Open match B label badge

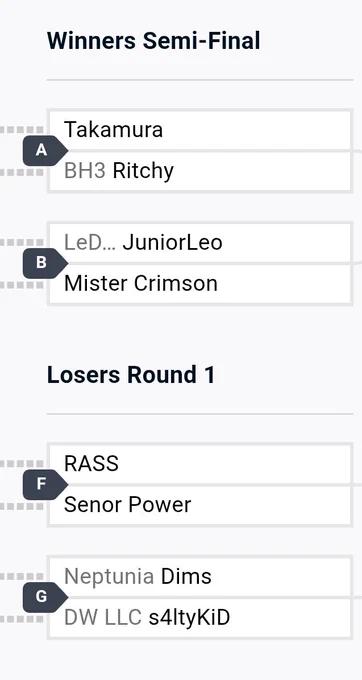pos(45,263)
